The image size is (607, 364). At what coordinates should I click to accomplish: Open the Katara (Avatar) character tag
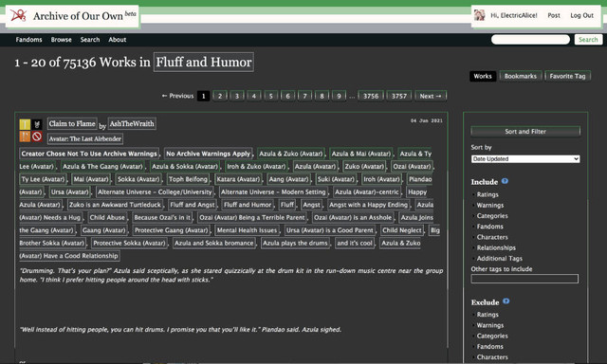click(x=238, y=179)
